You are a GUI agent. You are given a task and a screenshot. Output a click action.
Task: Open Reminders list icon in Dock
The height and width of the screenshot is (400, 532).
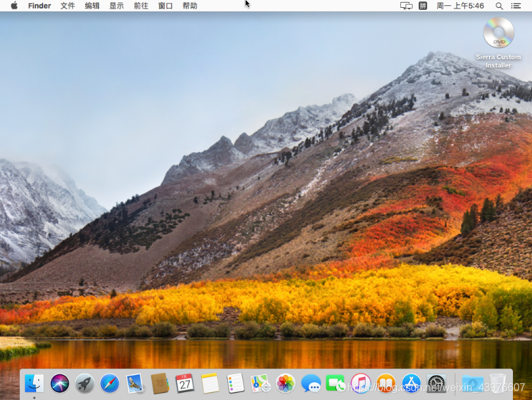[235, 384]
